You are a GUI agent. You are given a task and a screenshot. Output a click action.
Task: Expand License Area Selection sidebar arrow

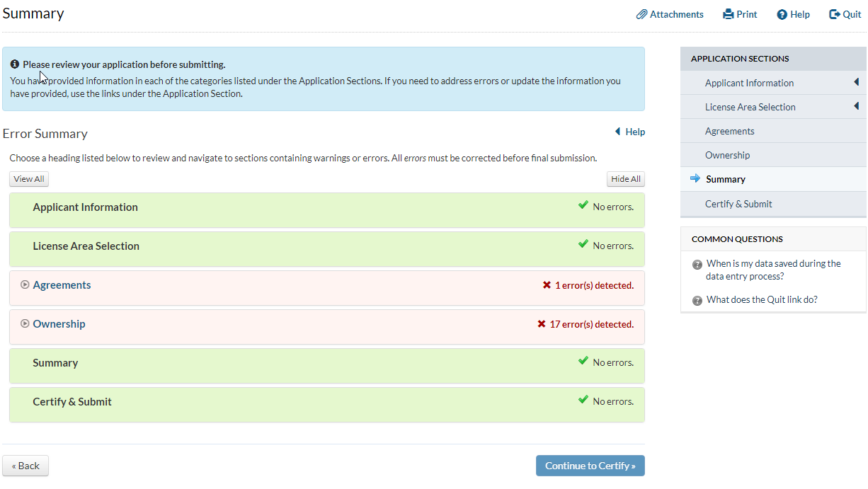pos(856,107)
